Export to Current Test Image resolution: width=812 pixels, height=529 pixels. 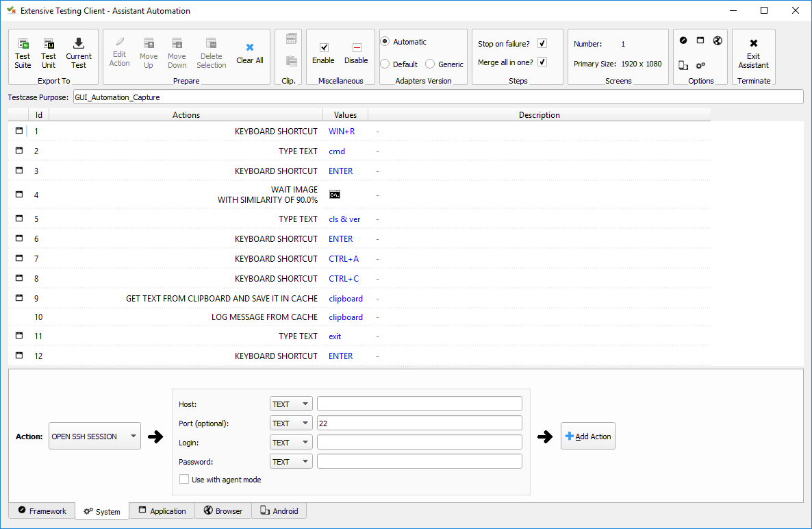pos(79,53)
